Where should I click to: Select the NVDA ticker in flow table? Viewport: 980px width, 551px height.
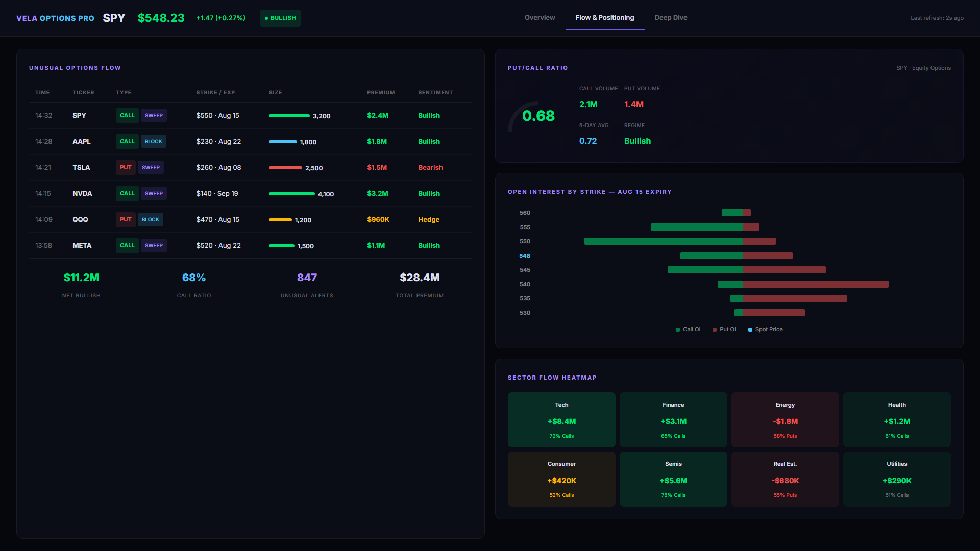[82, 193]
